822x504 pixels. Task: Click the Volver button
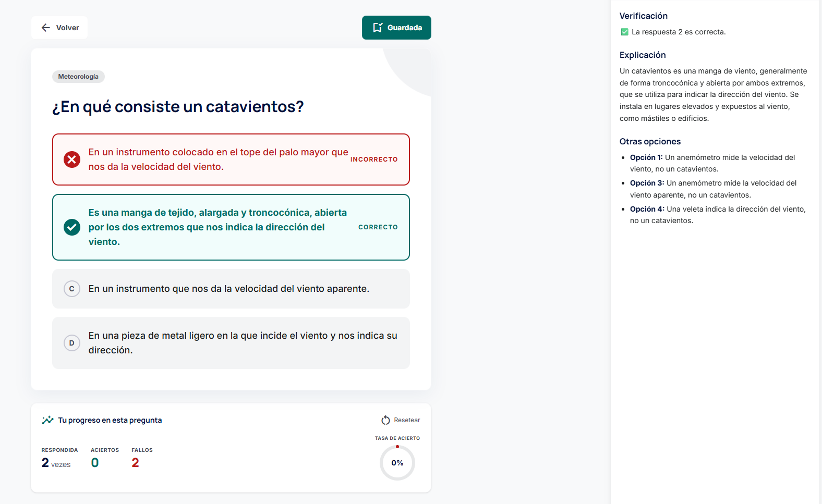click(59, 28)
